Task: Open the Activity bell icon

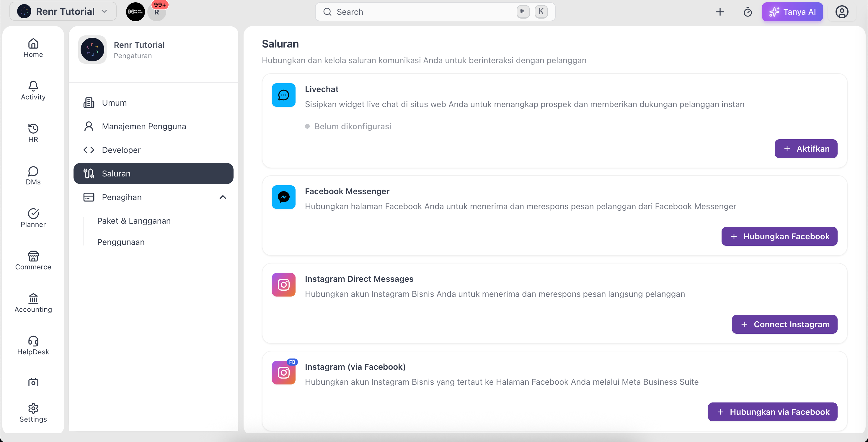Action: click(x=33, y=86)
